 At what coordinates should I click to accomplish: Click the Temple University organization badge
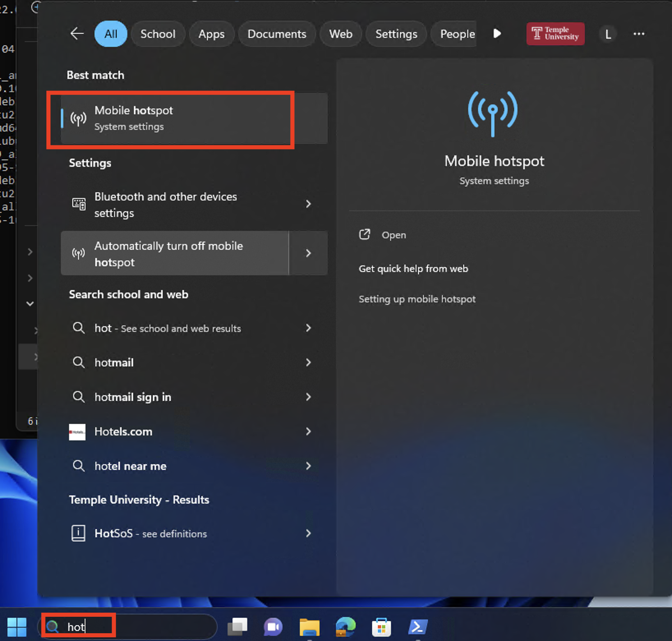click(x=555, y=34)
